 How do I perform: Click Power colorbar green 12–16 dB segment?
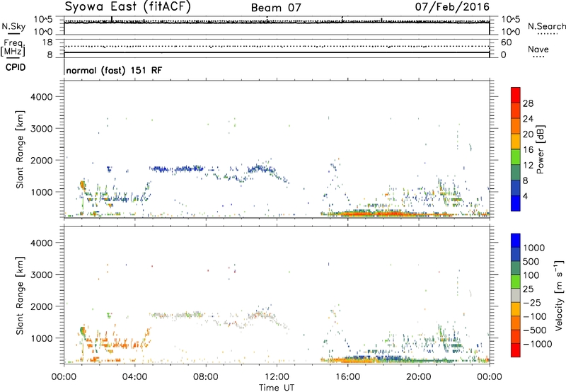(516, 156)
